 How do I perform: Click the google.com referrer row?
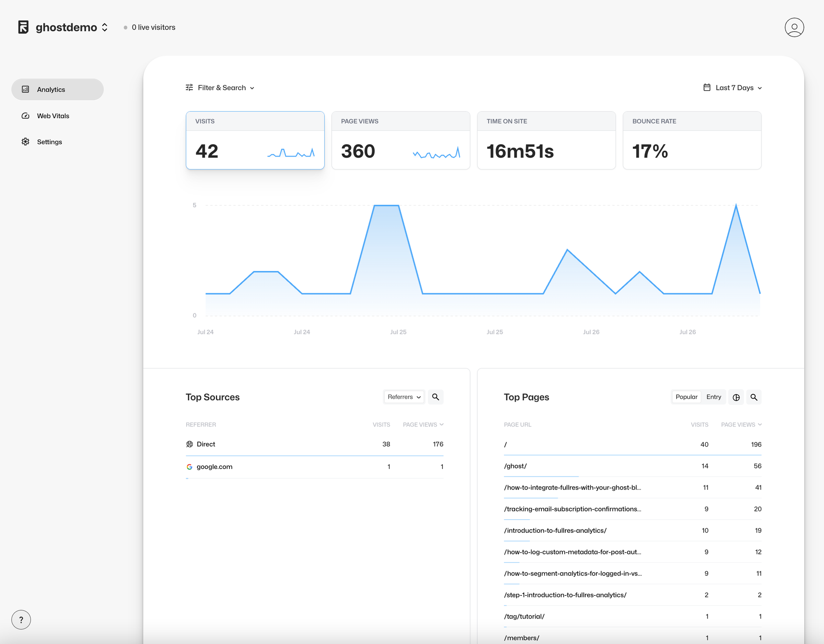point(214,467)
